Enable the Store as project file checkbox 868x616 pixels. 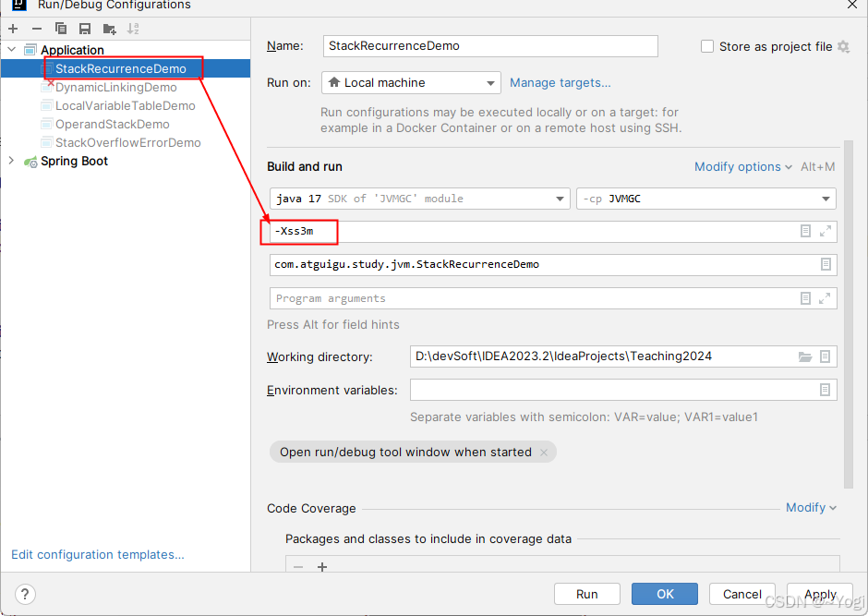[707, 46]
